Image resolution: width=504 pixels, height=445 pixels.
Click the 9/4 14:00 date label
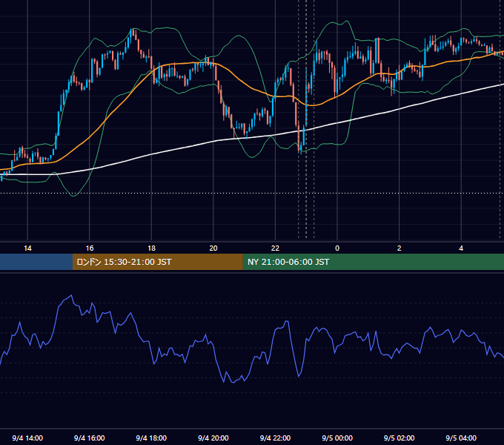[x=27, y=438]
